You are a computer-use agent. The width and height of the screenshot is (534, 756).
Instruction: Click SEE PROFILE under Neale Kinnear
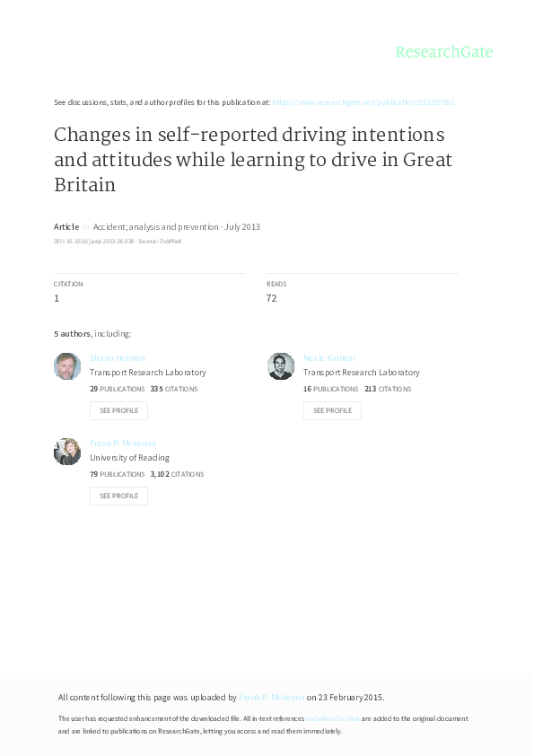(332, 410)
